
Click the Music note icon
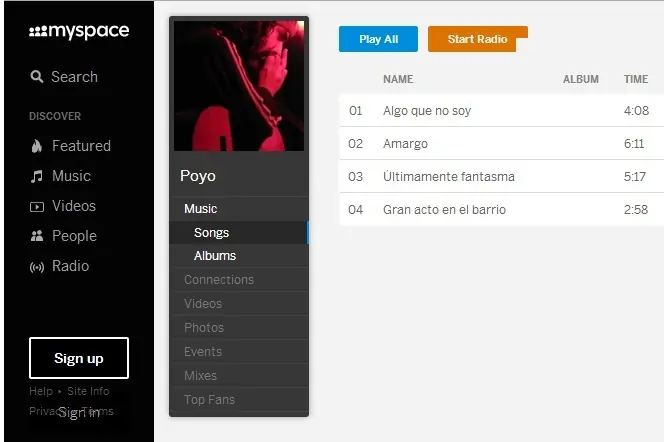(x=37, y=176)
